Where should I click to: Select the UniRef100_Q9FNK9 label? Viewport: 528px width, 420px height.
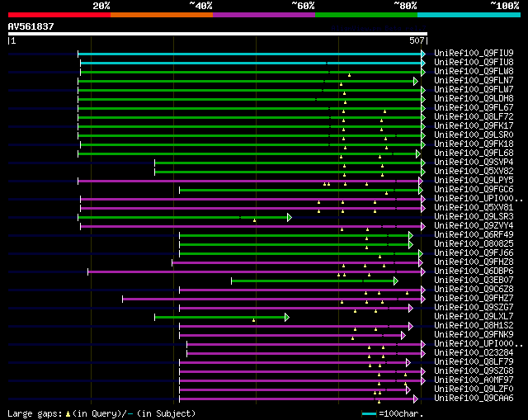(x=474, y=335)
